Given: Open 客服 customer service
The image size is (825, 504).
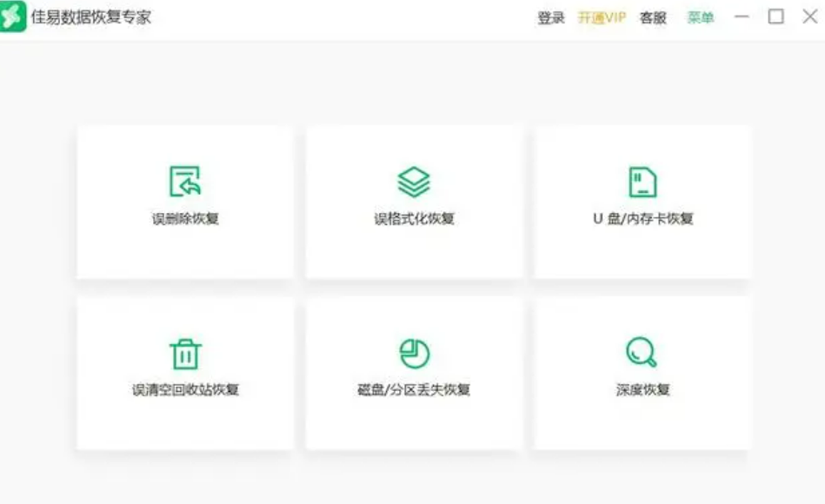Looking at the screenshot, I should [653, 18].
